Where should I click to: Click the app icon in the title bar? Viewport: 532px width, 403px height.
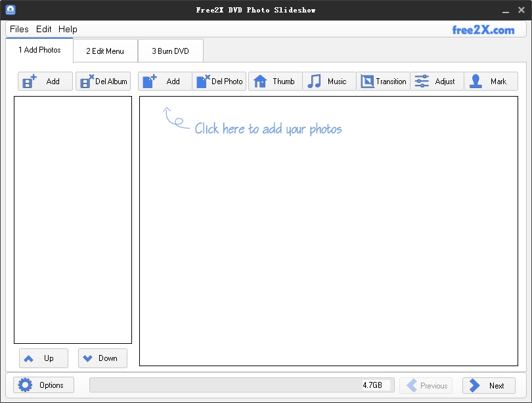coord(11,10)
